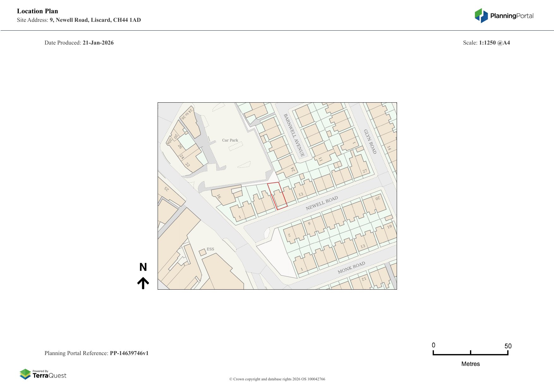Click the Monk Road street label

(x=351, y=268)
